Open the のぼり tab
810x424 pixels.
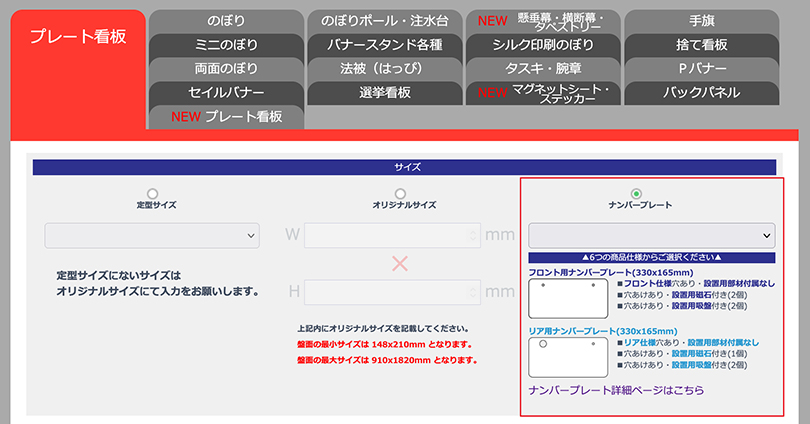(226, 21)
